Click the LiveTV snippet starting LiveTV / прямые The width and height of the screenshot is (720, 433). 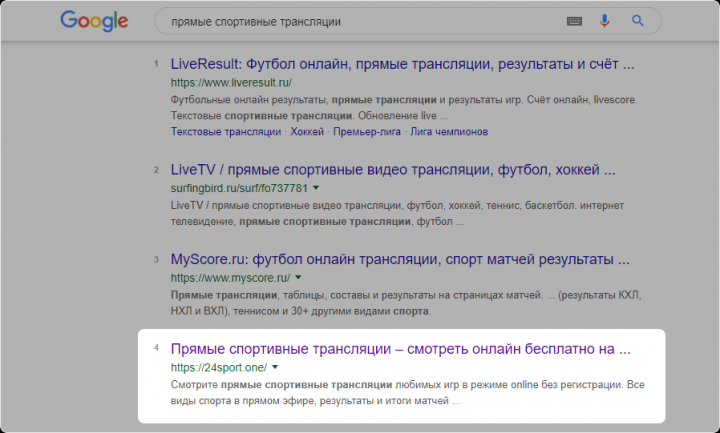point(397,214)
